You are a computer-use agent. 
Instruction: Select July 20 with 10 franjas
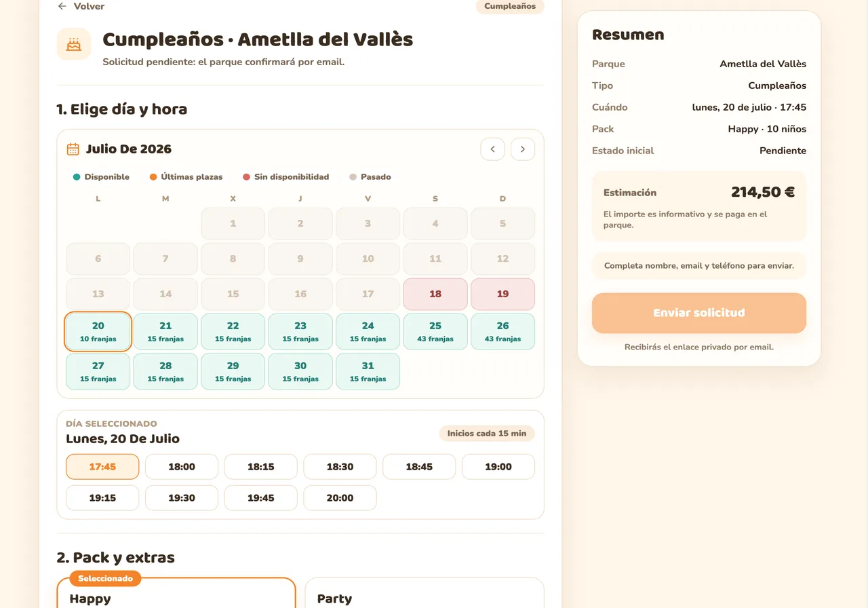98,332
